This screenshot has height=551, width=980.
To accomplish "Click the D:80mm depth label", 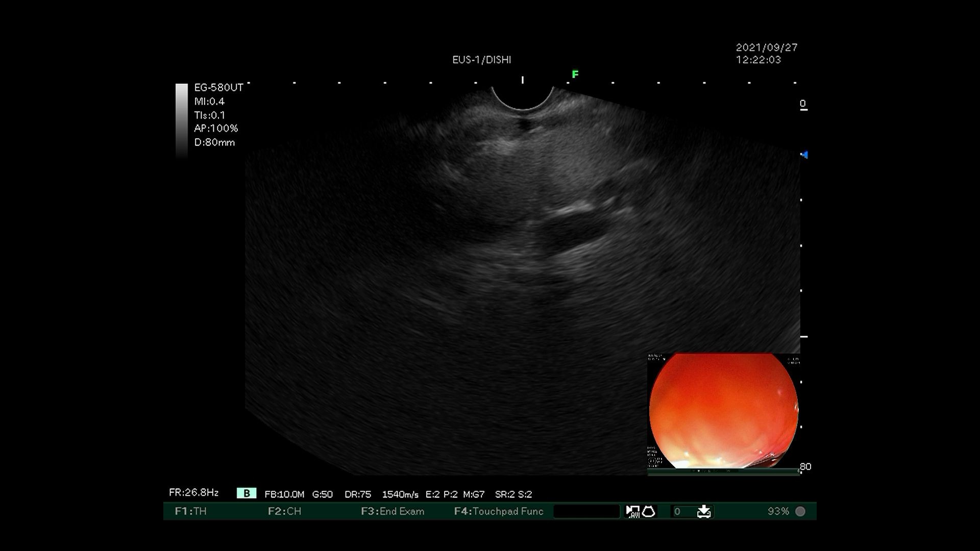I will (214, 143).
